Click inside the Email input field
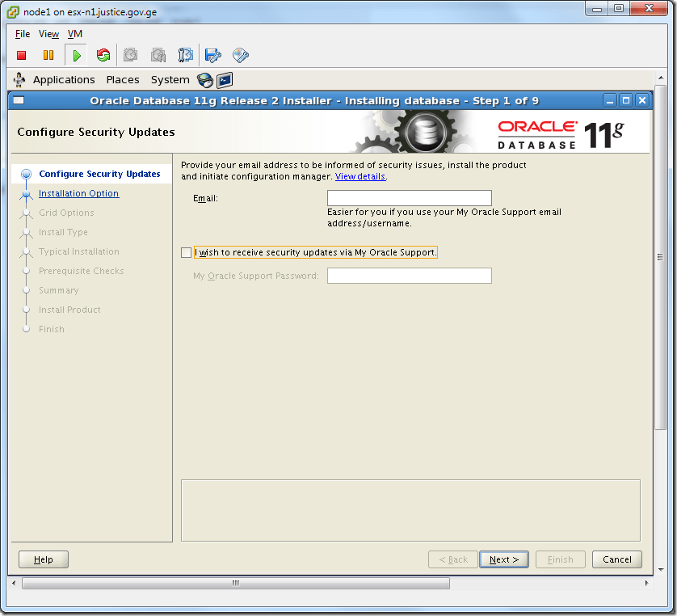The height and width of the screenshot is (616, 677). coord(409,197)
